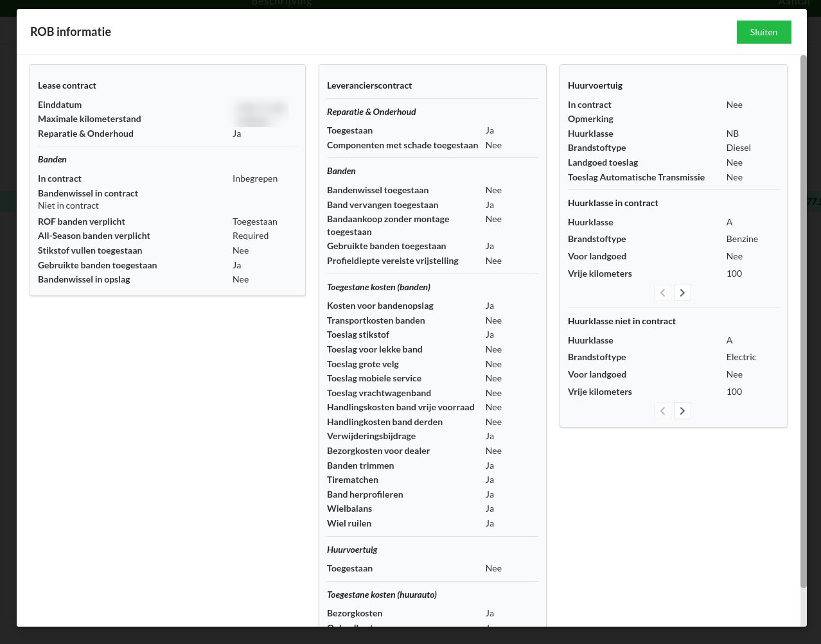Click Handlingkosten band derden label
Viewport: 821px width, 644px height.
tap(385, 422)
